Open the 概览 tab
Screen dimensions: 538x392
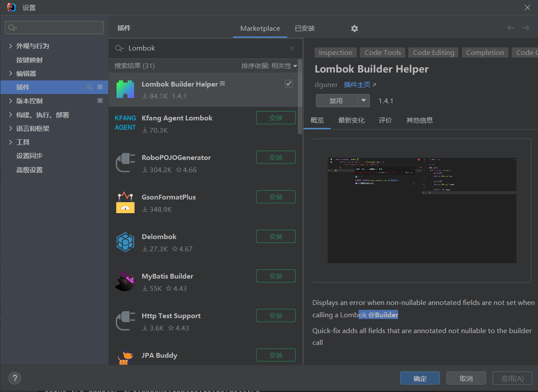coord(317,120)
